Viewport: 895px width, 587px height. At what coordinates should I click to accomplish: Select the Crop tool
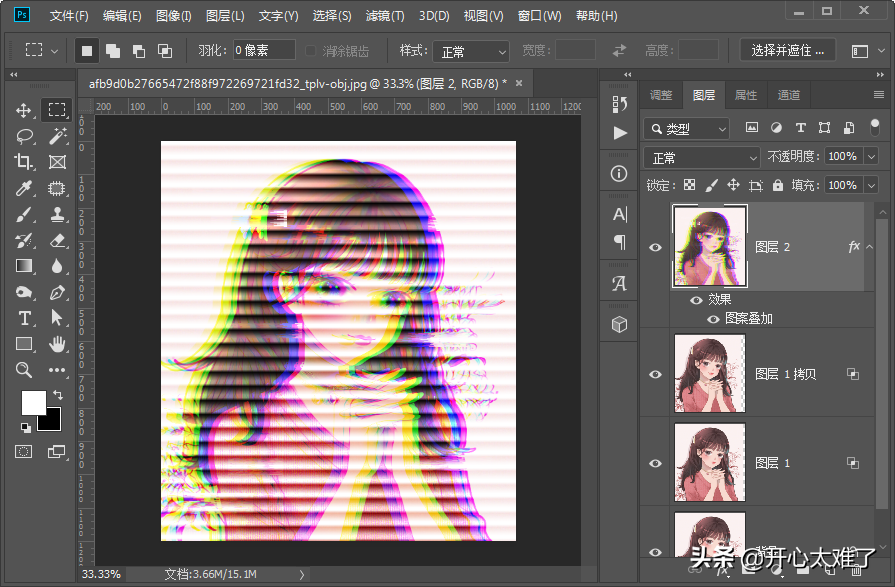click(x=25, y=162)
